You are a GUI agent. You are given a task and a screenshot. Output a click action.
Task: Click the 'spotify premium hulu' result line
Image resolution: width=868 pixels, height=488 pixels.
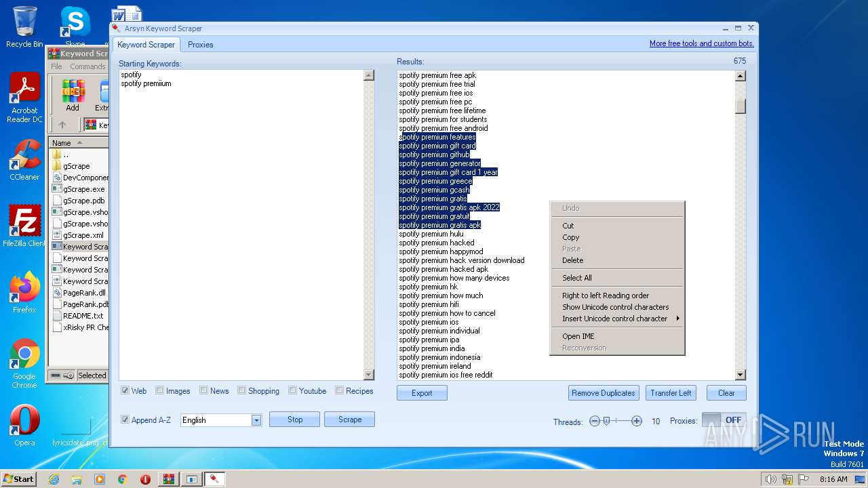point(431,234)
